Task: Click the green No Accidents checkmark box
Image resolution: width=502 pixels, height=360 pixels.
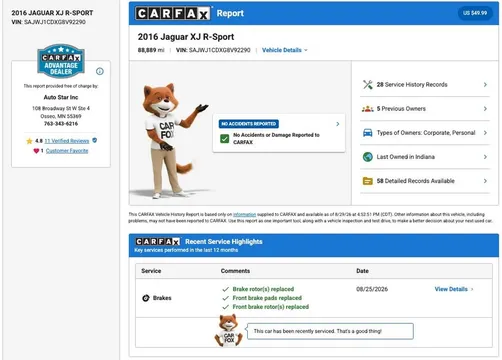Action: click(x=225, y=139)
